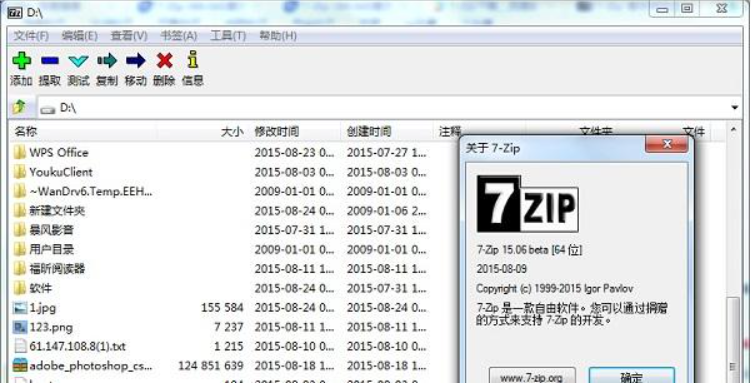
Task: Click the scroll-up arrow of file list
Action: click(733, 129)
